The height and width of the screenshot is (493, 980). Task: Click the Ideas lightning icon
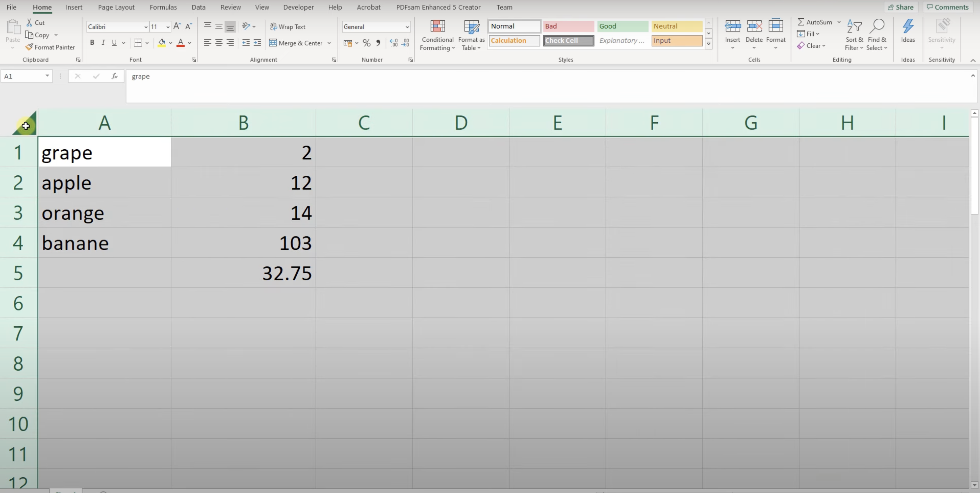click(x=908, y=27)
